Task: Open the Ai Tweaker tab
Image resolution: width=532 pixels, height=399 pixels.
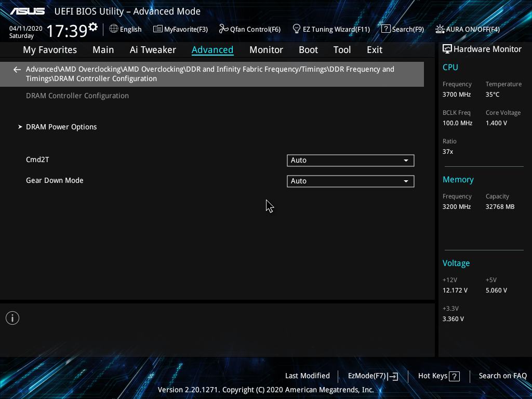Action: 153,50
